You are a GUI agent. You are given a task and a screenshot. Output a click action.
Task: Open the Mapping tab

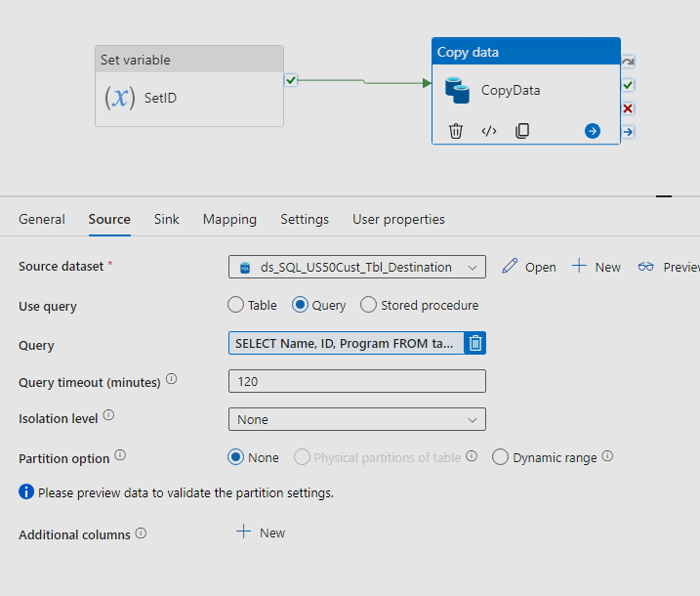tap(229, 219)
